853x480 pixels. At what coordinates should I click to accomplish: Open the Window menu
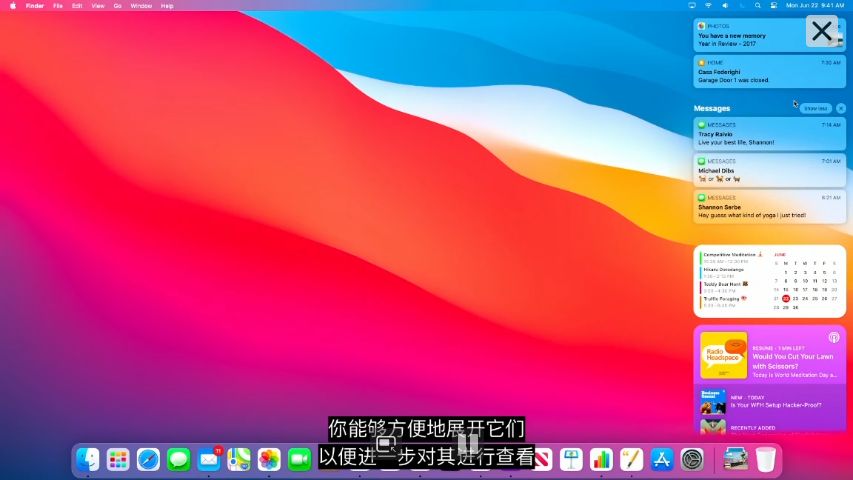(x=141, y=5)
